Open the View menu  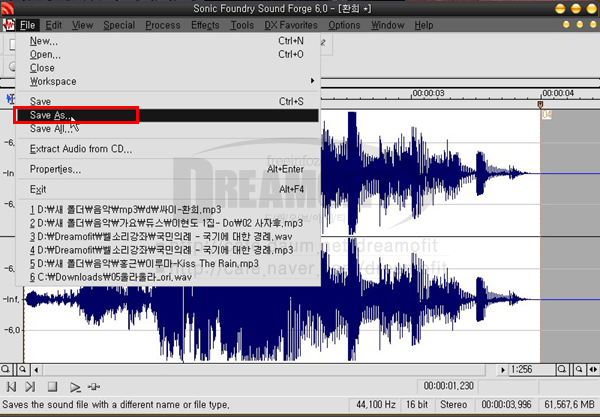(82, 25)
